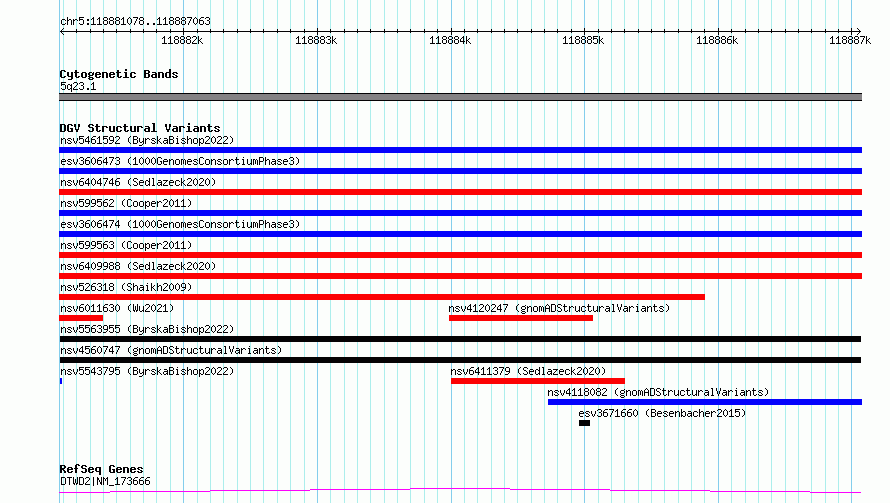Click the esv3606474 (1000GenomesConsortiumPhase3) label
Screen dimensions: 890x503
coord(180,224)
